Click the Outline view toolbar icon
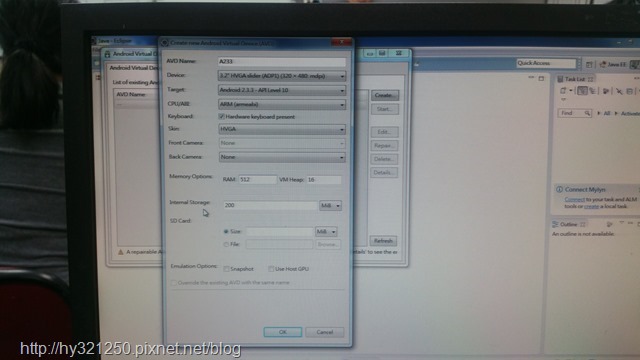 [x=609, y=224]
